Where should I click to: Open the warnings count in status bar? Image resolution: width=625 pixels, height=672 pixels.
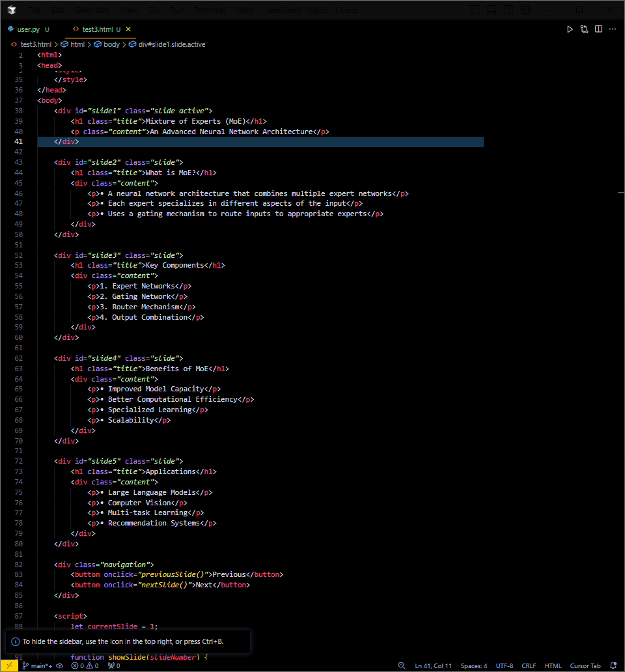click(x=92, y=665)
